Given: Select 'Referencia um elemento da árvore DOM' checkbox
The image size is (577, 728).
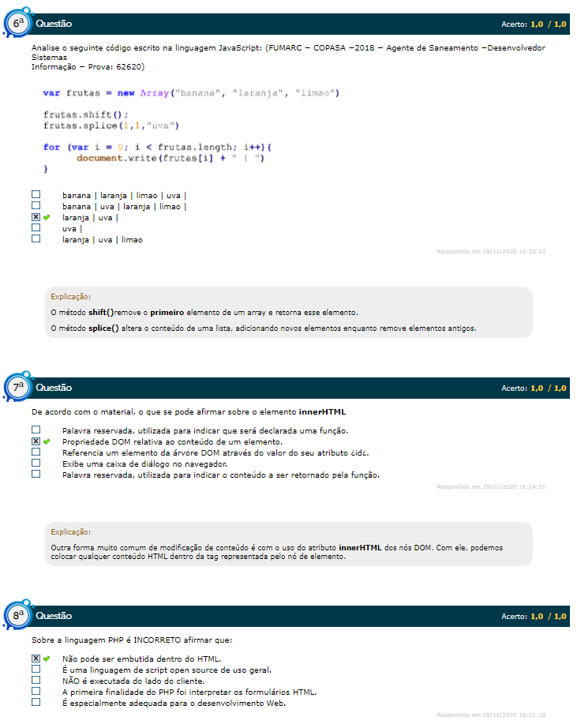Looking at the screenshot, I should tap(36, 452).
